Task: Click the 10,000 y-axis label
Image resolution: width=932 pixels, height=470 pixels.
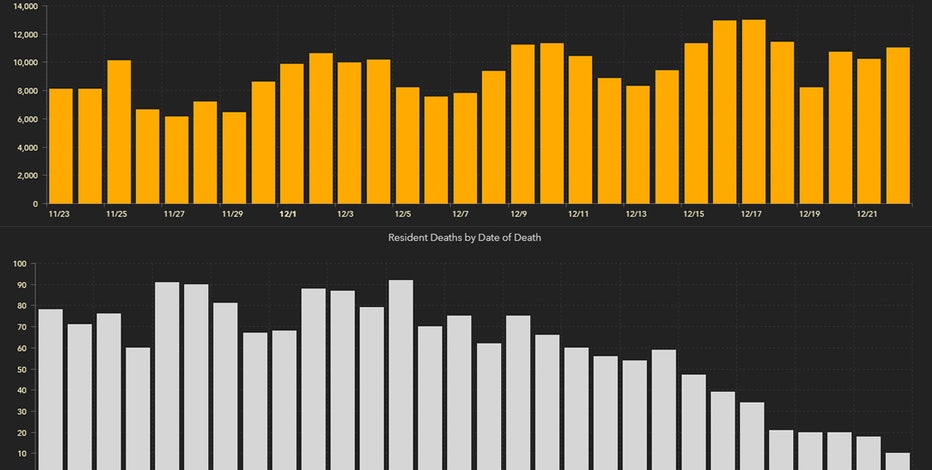Action: 26,62
